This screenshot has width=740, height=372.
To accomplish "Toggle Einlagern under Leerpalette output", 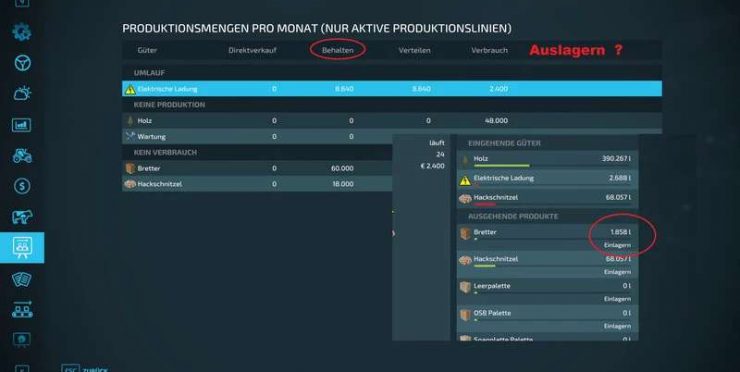I will (617, 299).
